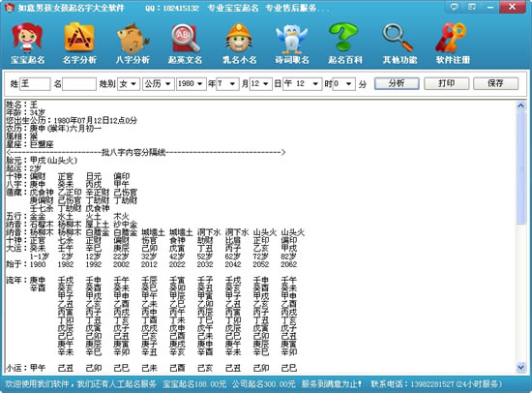Viewport: 532px width, 393px height.
Task: Expand the 公历 calendar type dropdown
Action: click(159, 83)
